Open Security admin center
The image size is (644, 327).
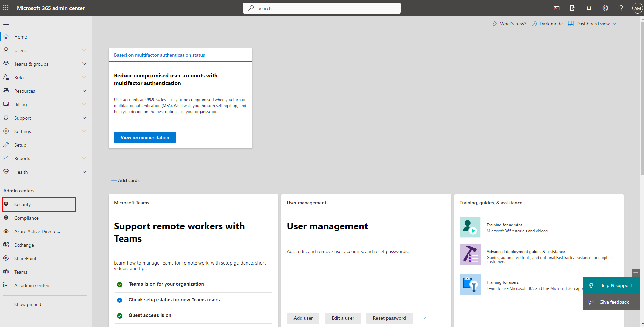[22, 204]
